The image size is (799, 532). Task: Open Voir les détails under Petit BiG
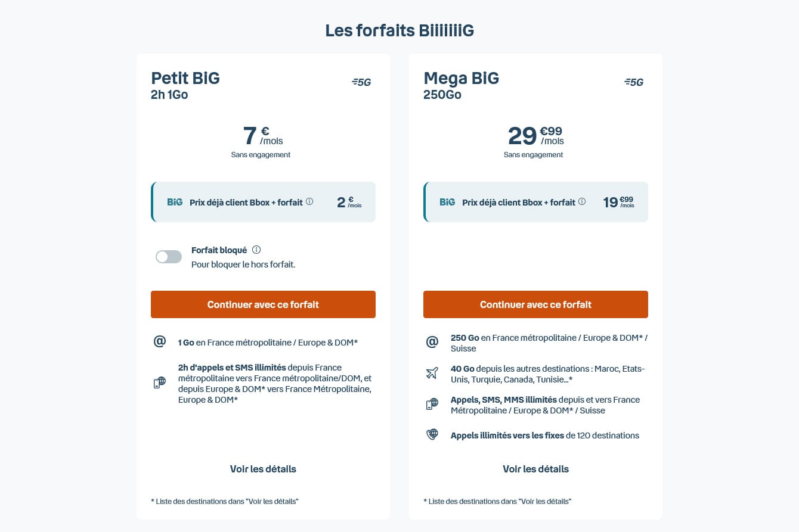(263, 469)
